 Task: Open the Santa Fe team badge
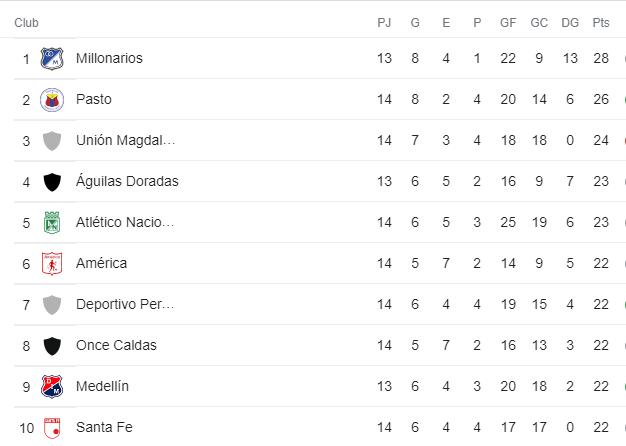tap(52, 428)
